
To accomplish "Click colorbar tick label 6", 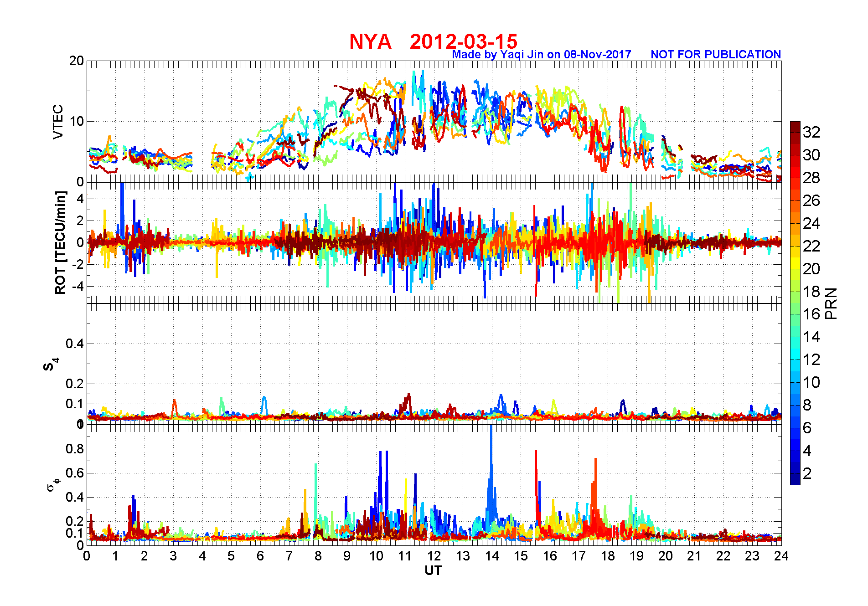I will click(807, 428).
